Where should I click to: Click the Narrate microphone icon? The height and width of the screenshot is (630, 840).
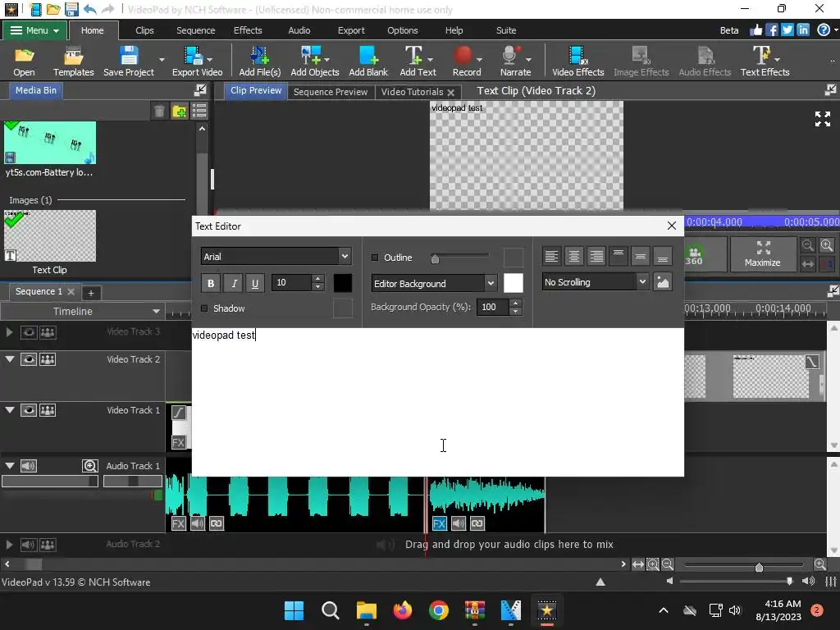[510, 56]
